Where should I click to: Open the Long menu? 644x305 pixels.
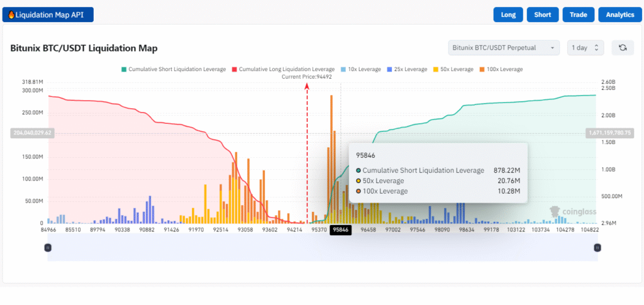coord(508,14)
